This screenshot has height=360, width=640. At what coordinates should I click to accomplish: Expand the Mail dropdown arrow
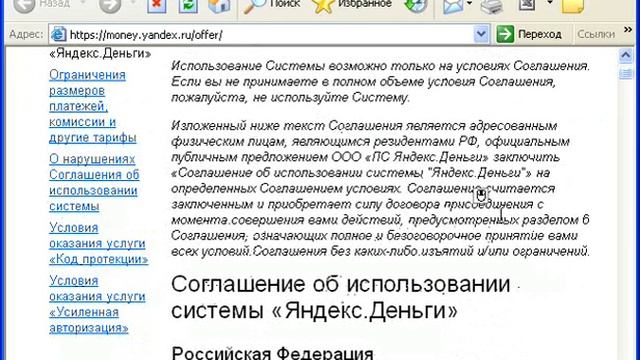[469, 4]
